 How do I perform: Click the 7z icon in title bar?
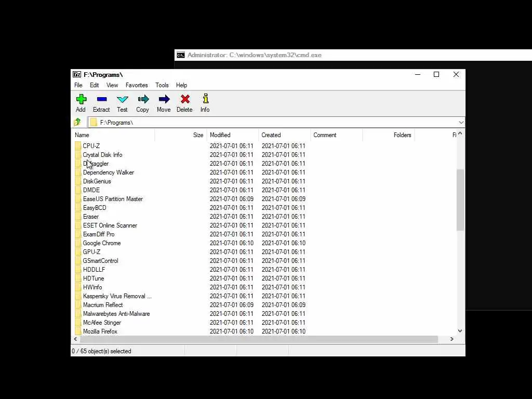[77, 74]
